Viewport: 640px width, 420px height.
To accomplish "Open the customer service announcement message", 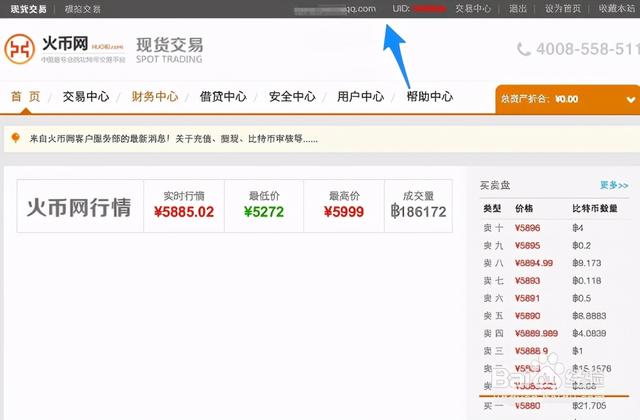I will click(173, 139).
